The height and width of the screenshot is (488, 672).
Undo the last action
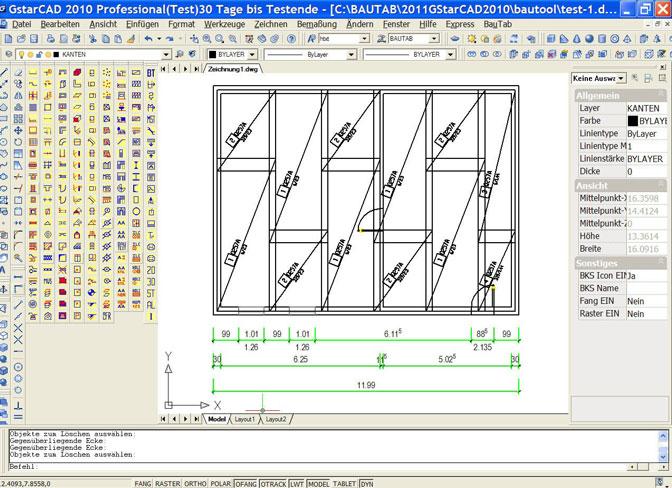click(x=149, y=39)
